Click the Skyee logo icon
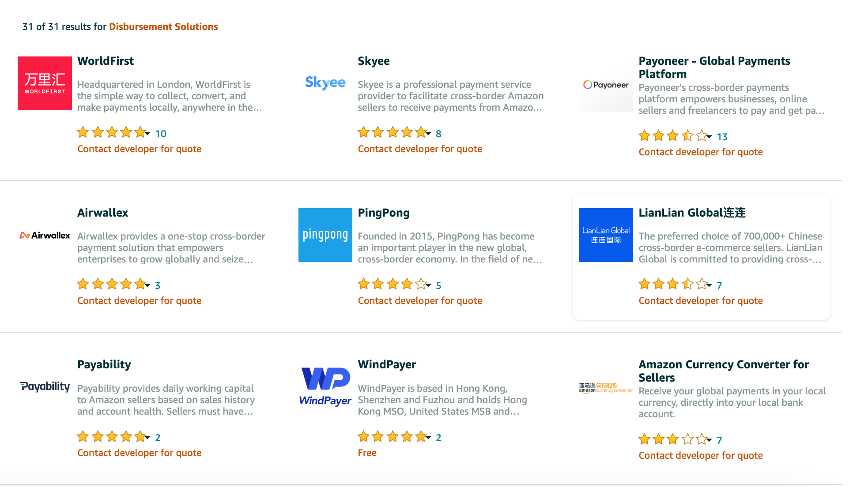The height and width of the screenshot is (487, 868). point(325,82)
